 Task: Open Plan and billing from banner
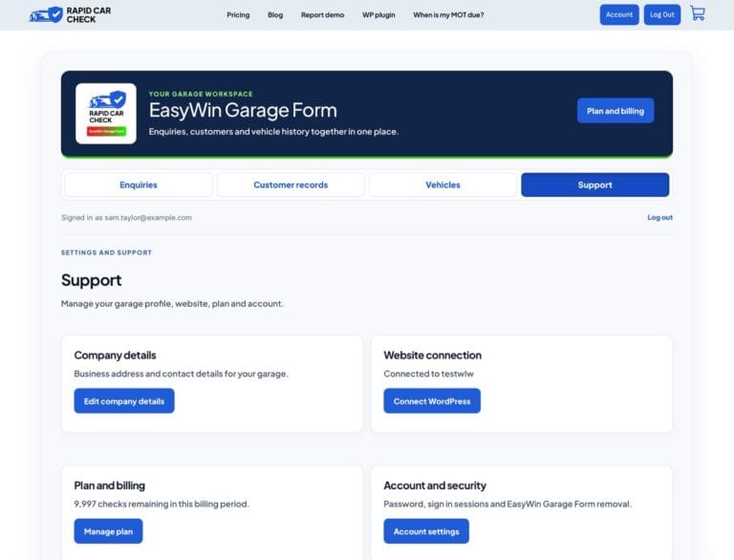click(615, 111)
